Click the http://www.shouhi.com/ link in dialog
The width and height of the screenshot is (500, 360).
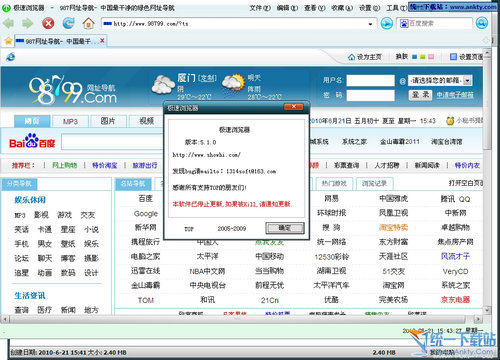tap(206, 155)
